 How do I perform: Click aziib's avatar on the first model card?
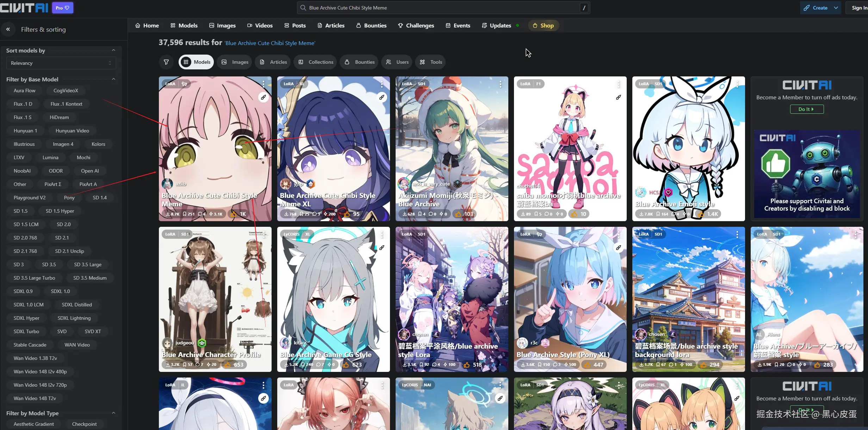168,184
